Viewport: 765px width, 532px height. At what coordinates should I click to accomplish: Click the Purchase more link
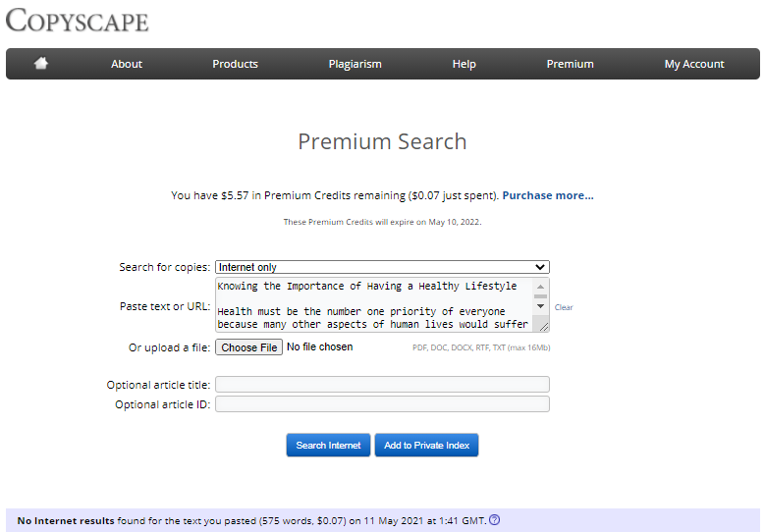(x=548, y=195)
